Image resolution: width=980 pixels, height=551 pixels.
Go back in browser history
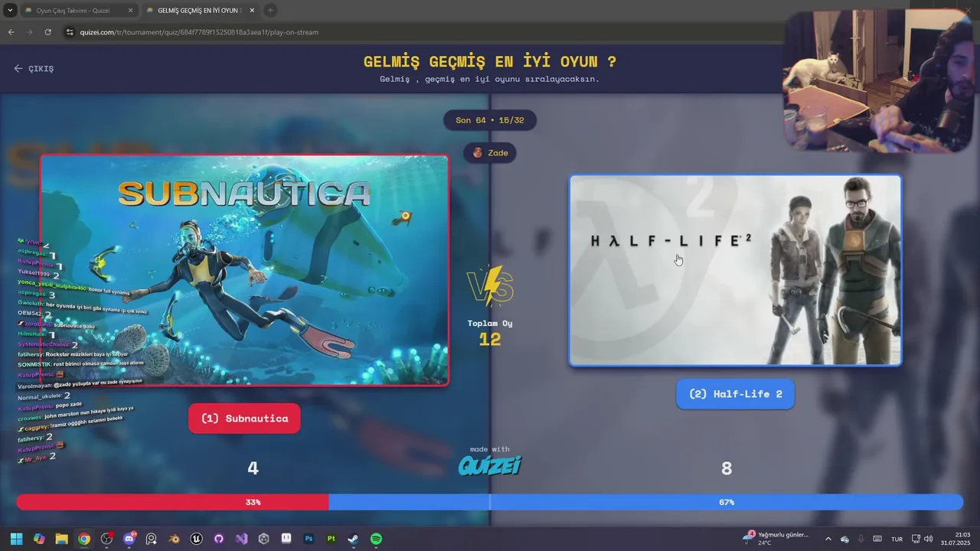tap(11, 32)
